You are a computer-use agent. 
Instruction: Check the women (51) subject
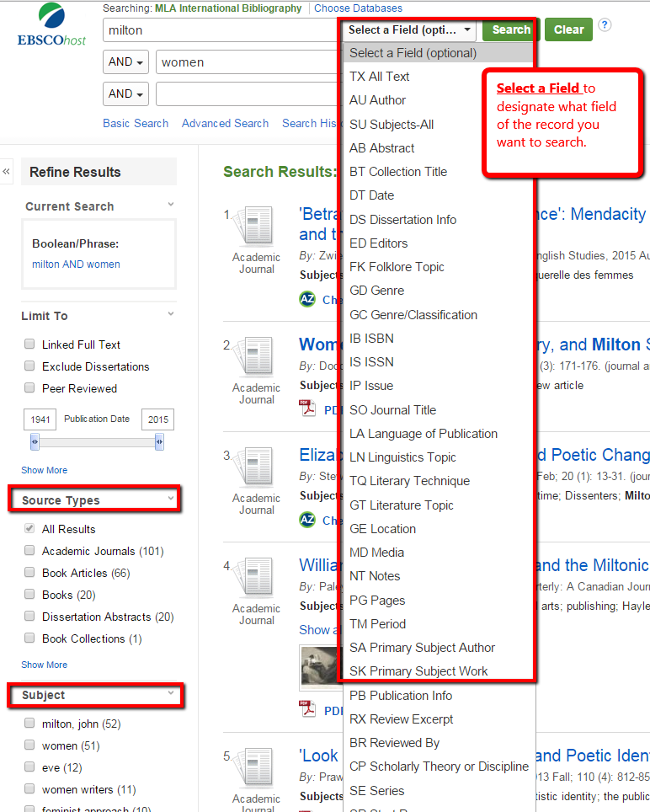point(29,745)
